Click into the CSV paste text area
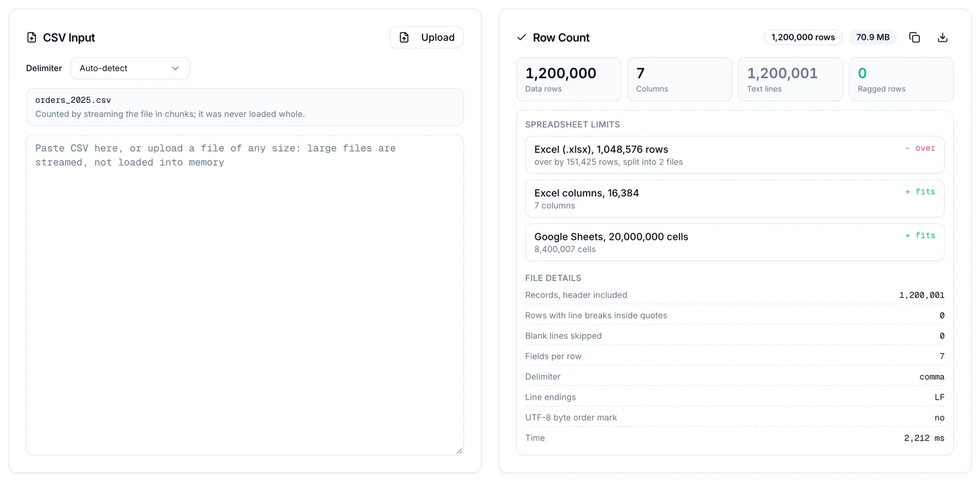 [x=245, y=295]
